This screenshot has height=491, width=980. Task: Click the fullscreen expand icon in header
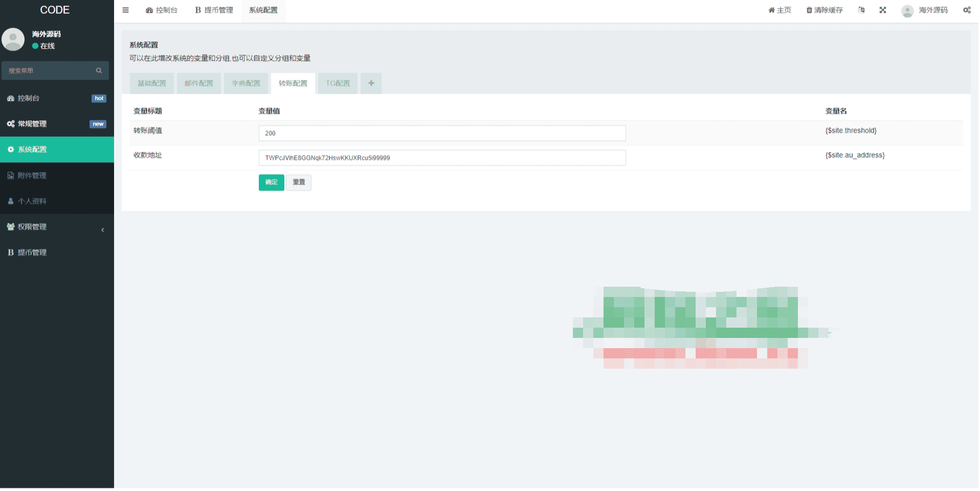click(x=882, y=10)
